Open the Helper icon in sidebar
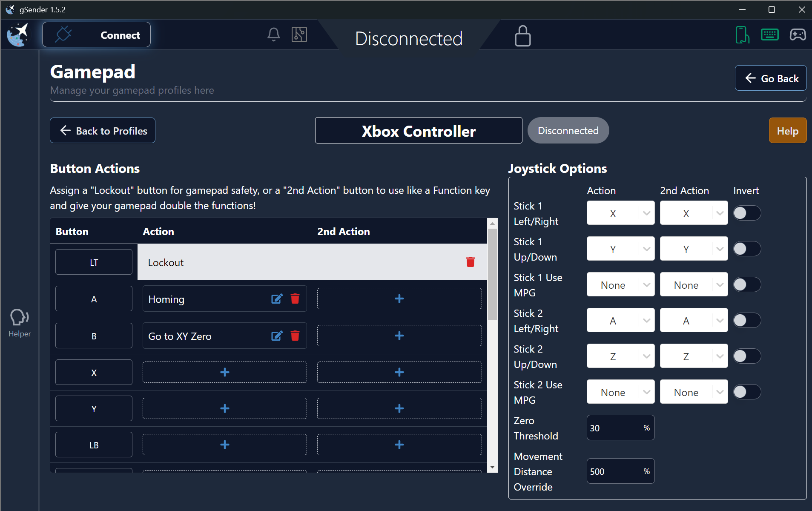Image resolution: width=812 pixels, height=511 pixels. pos(20,323)
